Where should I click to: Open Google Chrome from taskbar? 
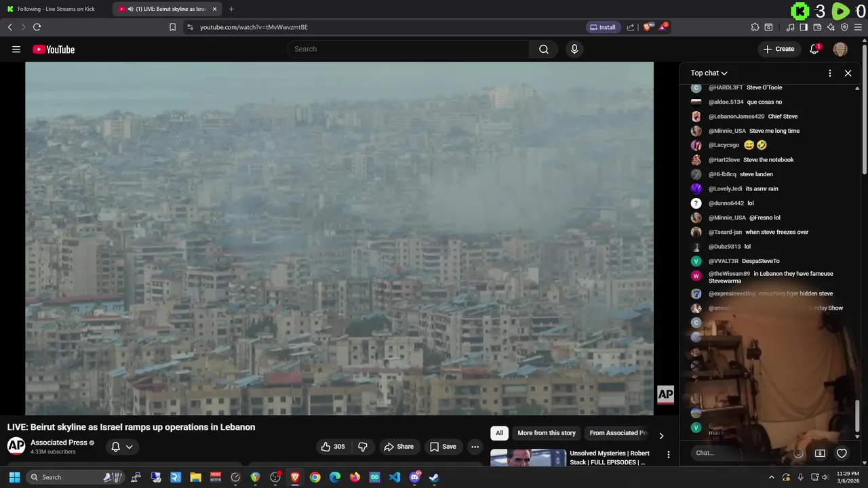(x=315, y=477)
